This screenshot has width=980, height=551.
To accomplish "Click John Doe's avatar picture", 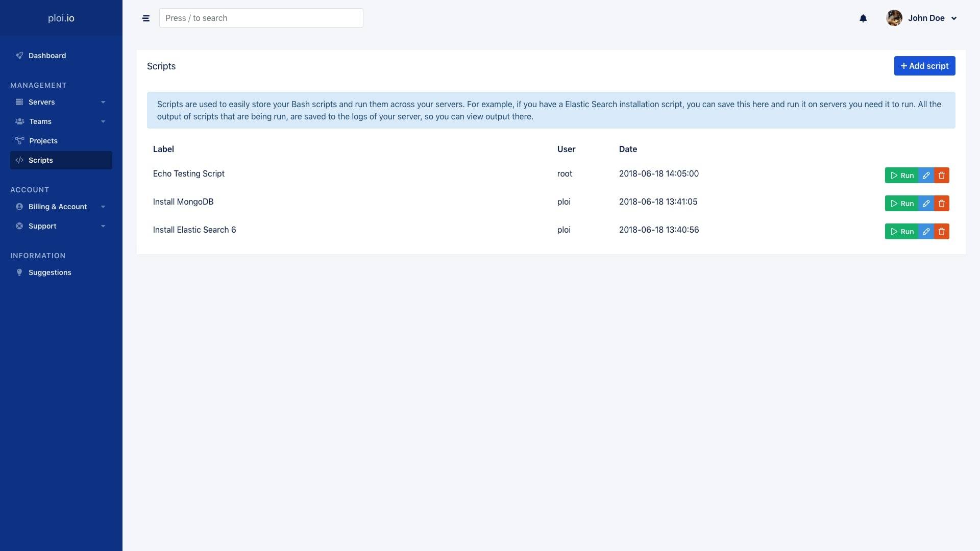I will tap(894, 18).
